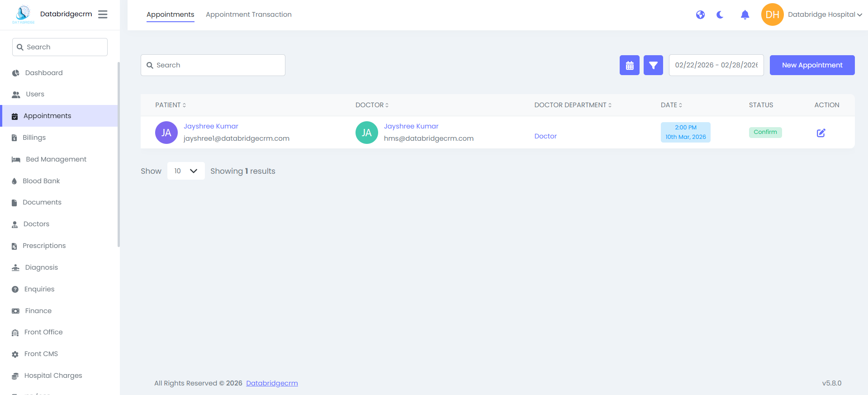Open patient Jayshree Kumar link
Screen dimensions: 868x395
211,126
